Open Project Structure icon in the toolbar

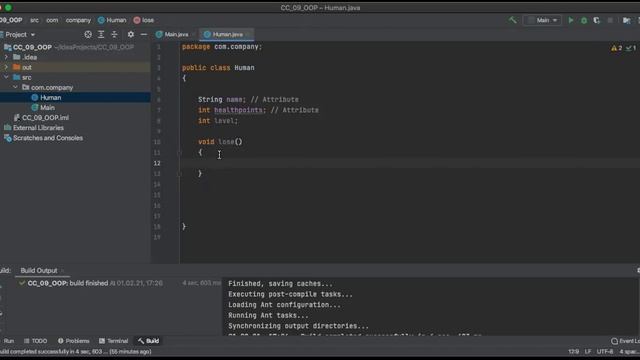point(627,20)
